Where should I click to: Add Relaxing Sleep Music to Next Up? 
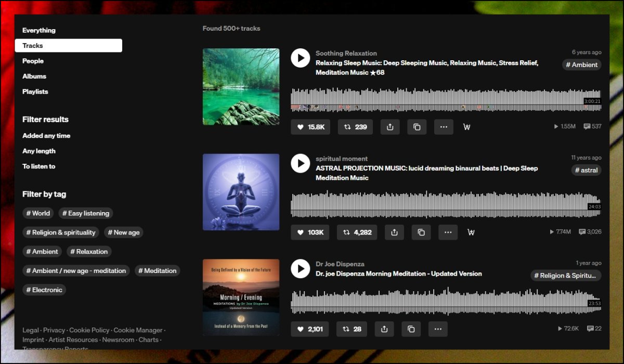pos(466,127)
